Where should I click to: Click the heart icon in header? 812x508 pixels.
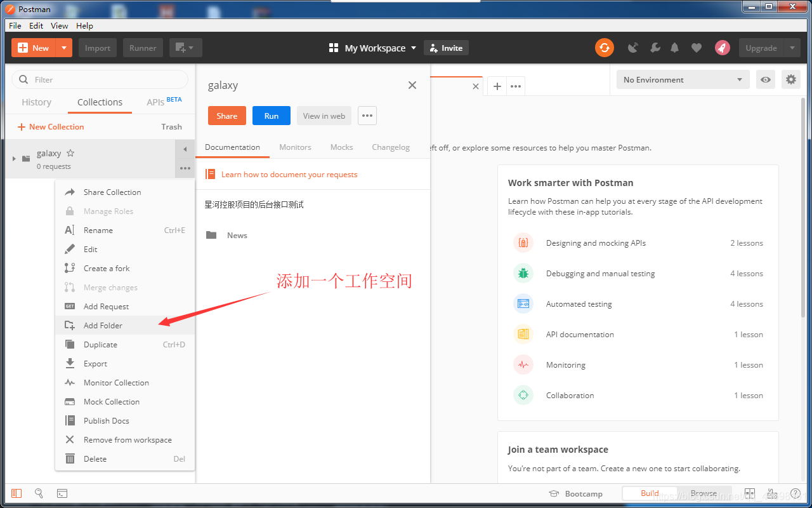pyautogui.click(x=697, y=48)
